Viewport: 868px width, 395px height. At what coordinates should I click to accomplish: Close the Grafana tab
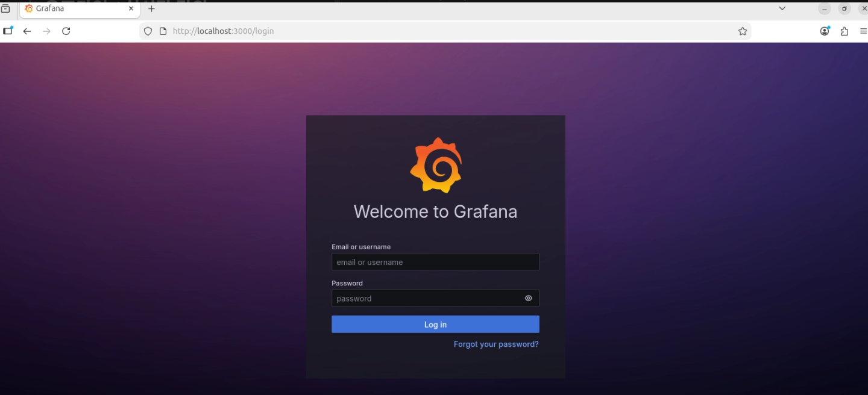tap(131, 9)
